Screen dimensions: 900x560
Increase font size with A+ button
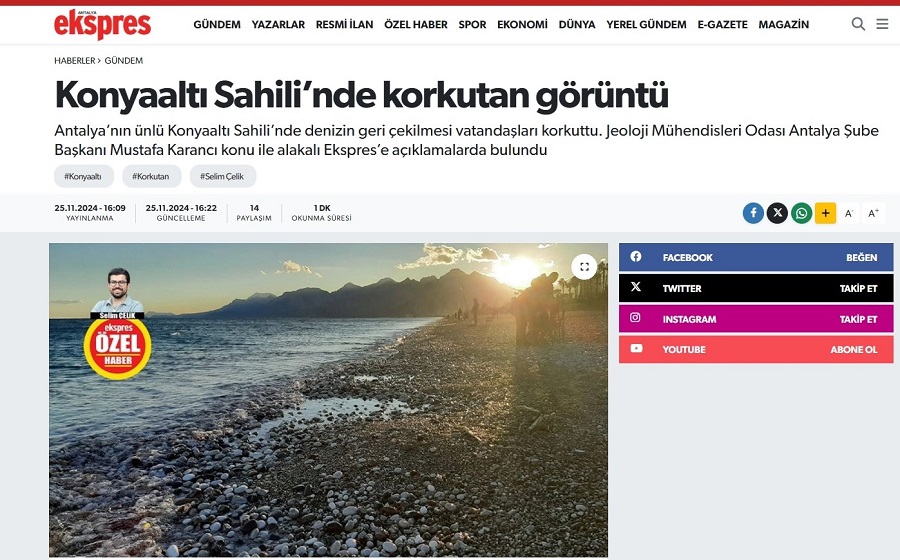pyautogui.click(x=874, y=213)
